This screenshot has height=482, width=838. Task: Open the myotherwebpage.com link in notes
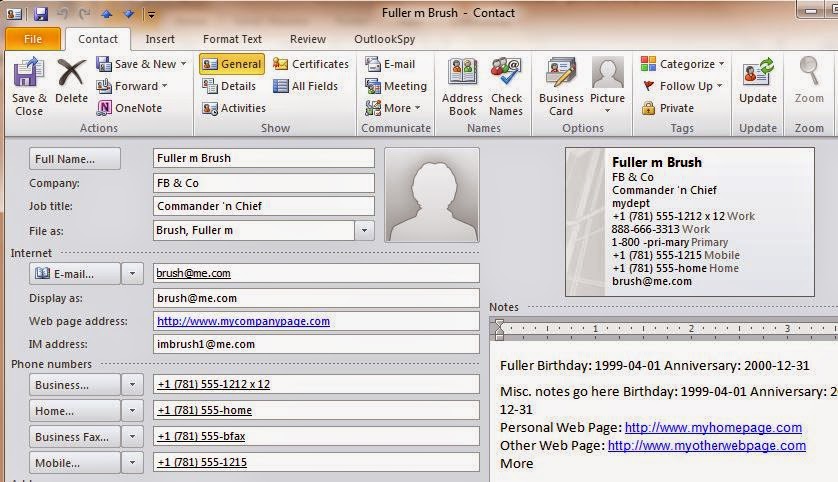[x=707, y=446]
